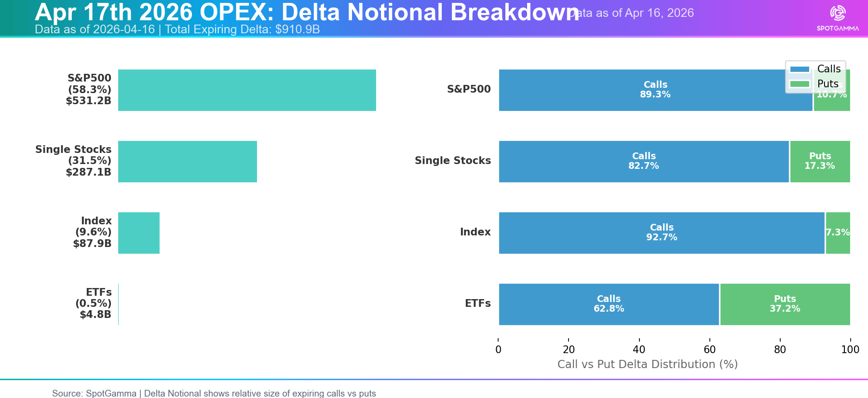Screen dimensions: 868x398
Task: Click the green Puts legend swatch
Action: coord(800,84)
